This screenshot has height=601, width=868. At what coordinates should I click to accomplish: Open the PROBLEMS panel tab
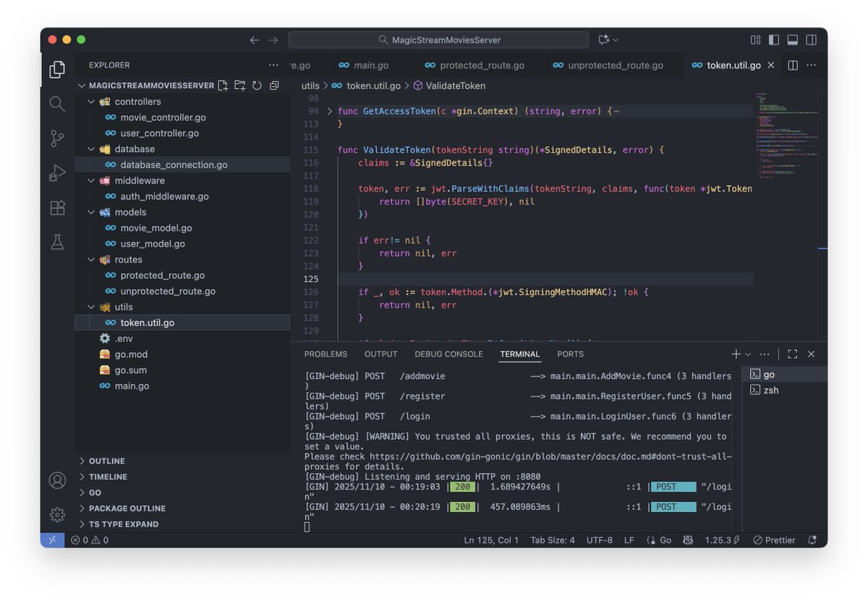pyautogui.click(x=325, y=354)
